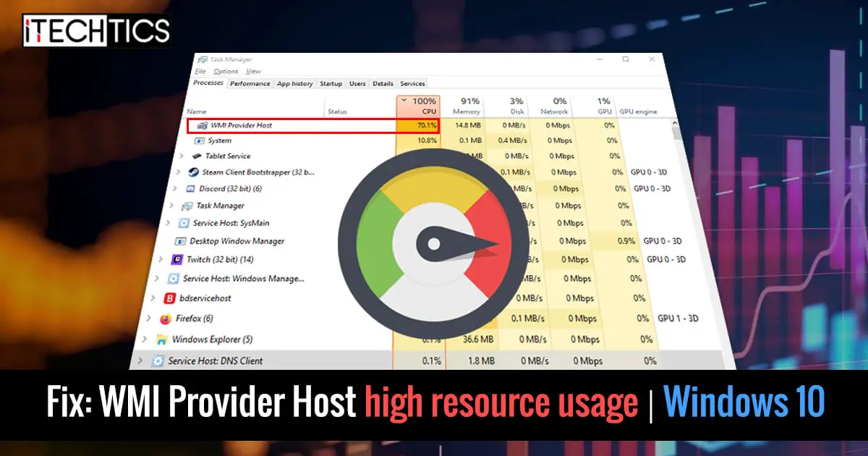Screen dimensions: 868x456
Task: Maximize the Task Manager window
Action: (626, 59)
